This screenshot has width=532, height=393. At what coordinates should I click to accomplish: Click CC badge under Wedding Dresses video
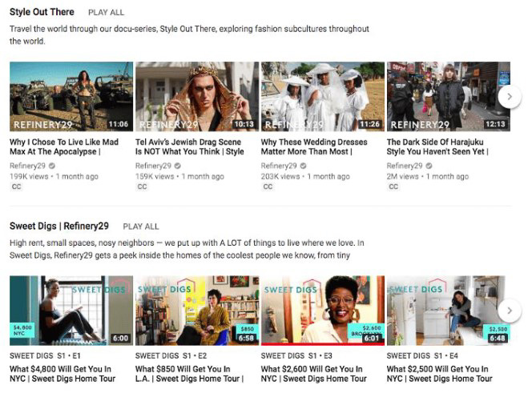[268, 186]
